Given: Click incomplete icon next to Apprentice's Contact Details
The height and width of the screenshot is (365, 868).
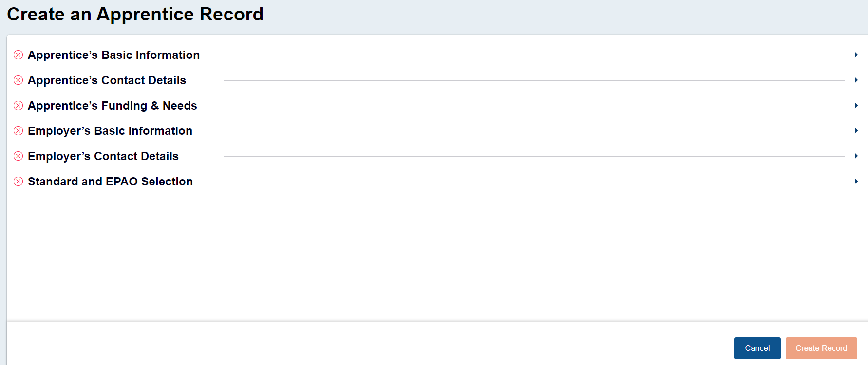Looking at the screenshot, I should (19, 80).
